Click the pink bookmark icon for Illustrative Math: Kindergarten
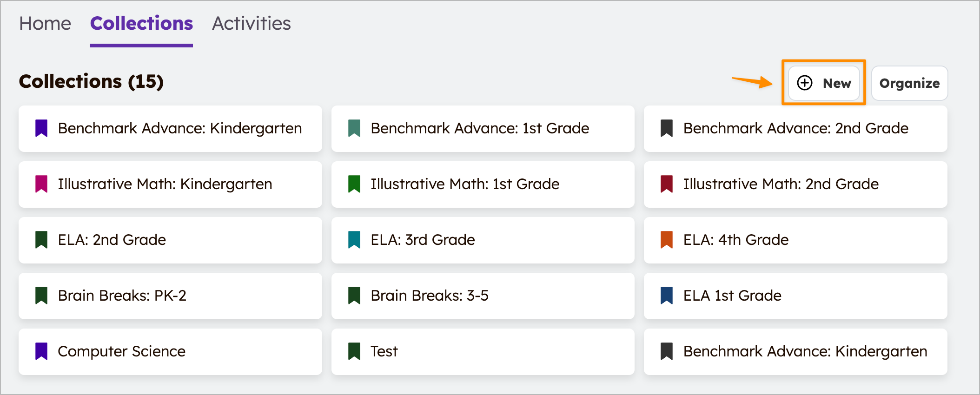This screenshot has width=980, height=395. click(41, 184)
